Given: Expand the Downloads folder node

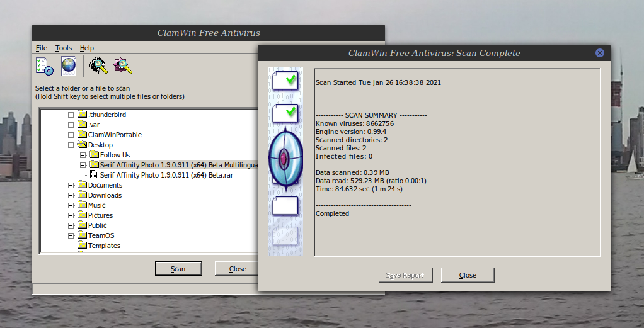Looking at the screenshot, I should click(x=71, y=195).
